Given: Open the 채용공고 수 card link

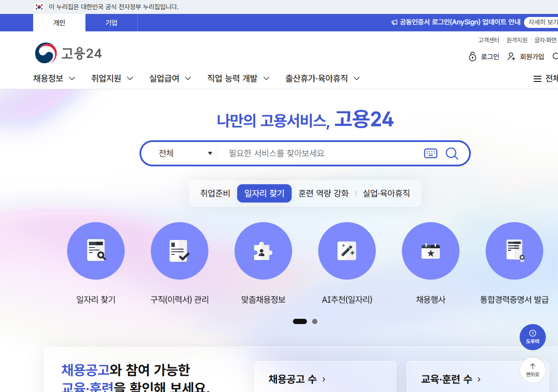Looking at the screenshot, I should (297, 379).
